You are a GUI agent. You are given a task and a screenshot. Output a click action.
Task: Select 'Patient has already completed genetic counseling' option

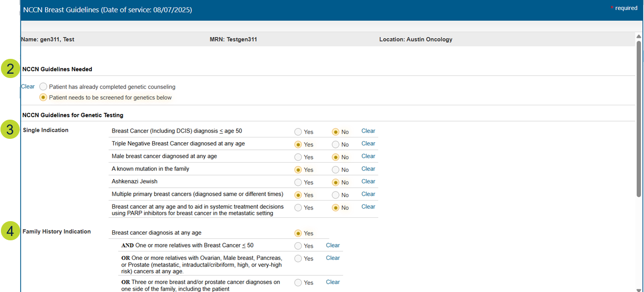click(x=44, y=87)
